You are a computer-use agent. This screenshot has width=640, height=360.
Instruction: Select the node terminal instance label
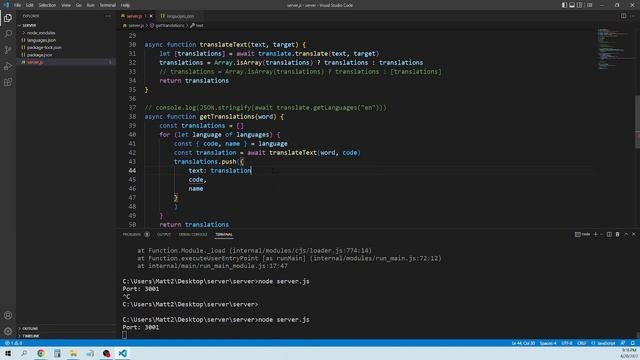[582, 234]
